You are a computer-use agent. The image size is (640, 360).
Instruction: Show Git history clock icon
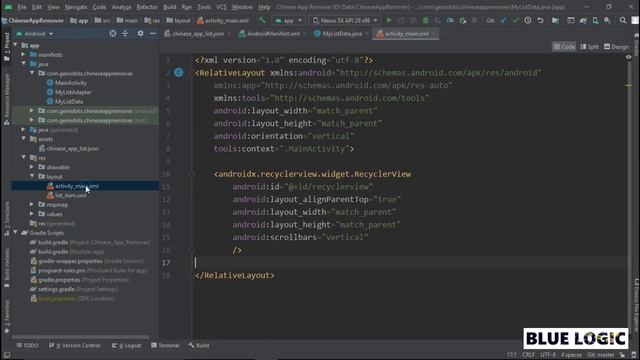tap(528, 20)
